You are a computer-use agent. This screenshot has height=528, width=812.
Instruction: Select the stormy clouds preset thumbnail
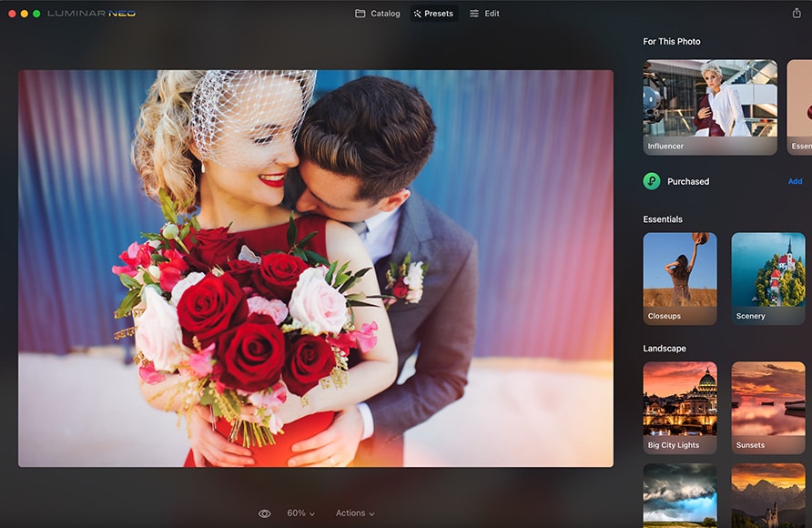(x=679, y=495)
